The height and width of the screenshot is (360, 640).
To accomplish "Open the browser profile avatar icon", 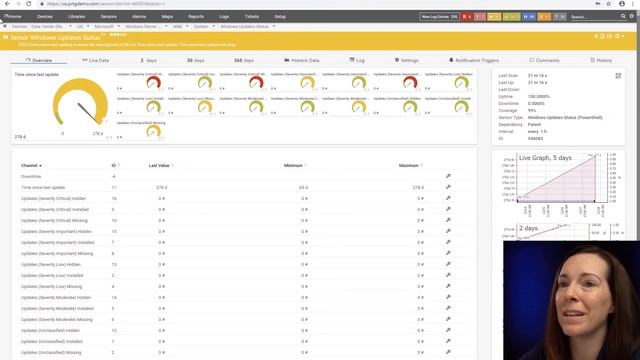I will [622, 4].
